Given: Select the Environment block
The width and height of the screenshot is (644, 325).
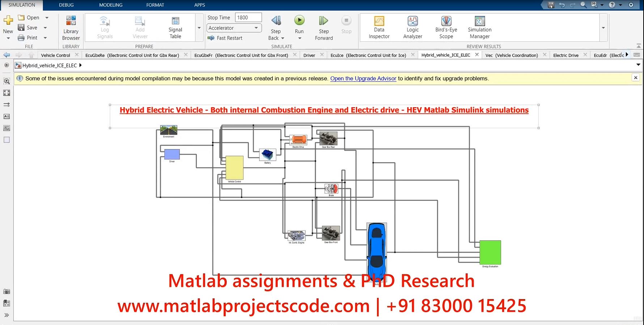Looking at the screenshot, I should click(x=169, y=130).
